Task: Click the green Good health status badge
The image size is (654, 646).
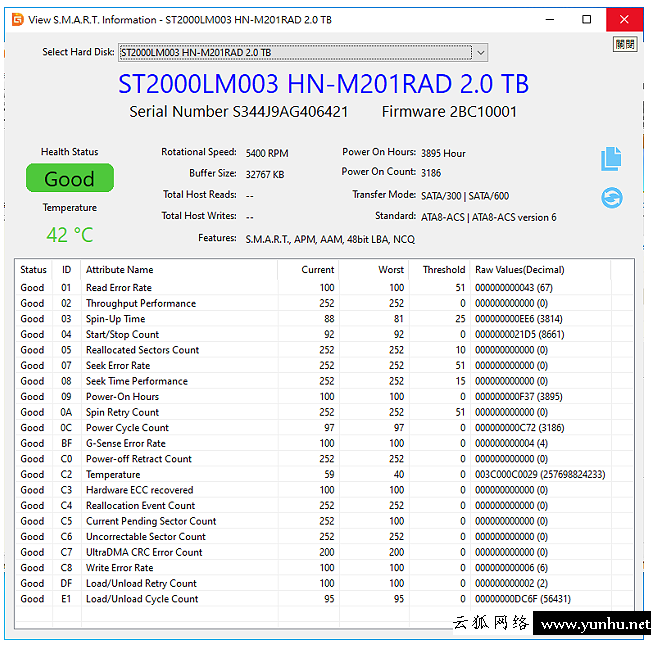Action: point(70,178)
